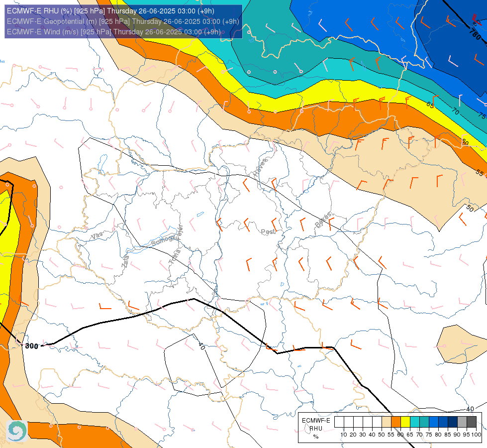Select the ECMWF-E RHU (%) title line
The width and height of the screenshot is (487, 448).
click(x=110, y=11)
